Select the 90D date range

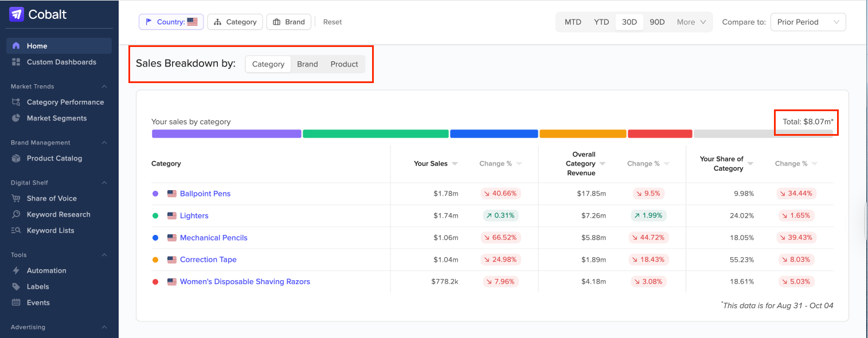[657, 22]
